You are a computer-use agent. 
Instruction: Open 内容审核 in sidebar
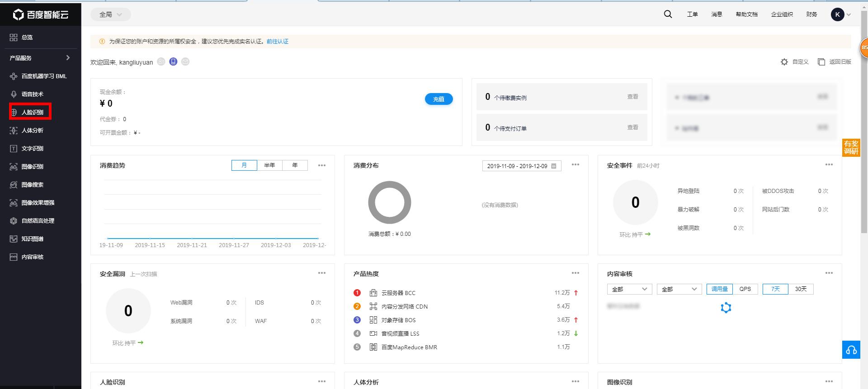coord(27,257)
